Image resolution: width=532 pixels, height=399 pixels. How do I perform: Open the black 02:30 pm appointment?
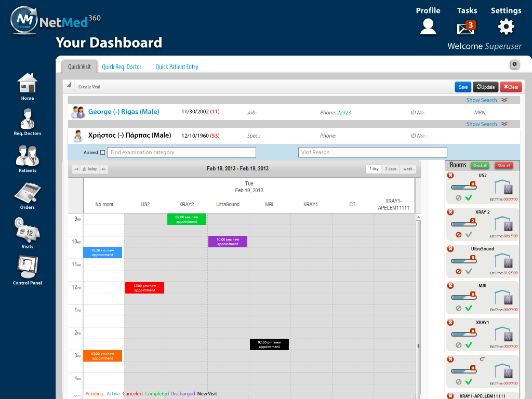tap(269, 344)
